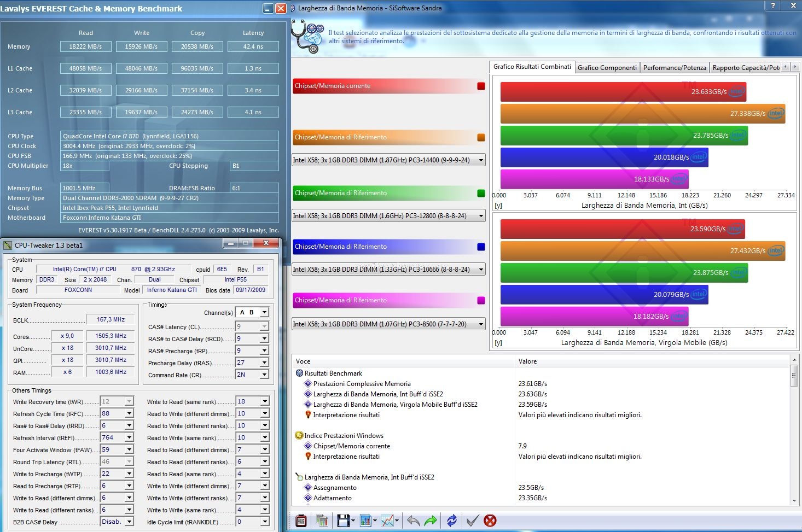Click the L1 Cache Write value 48046 MB/s
The width and height of the screenshot is (802, 532).
point(142,68)
